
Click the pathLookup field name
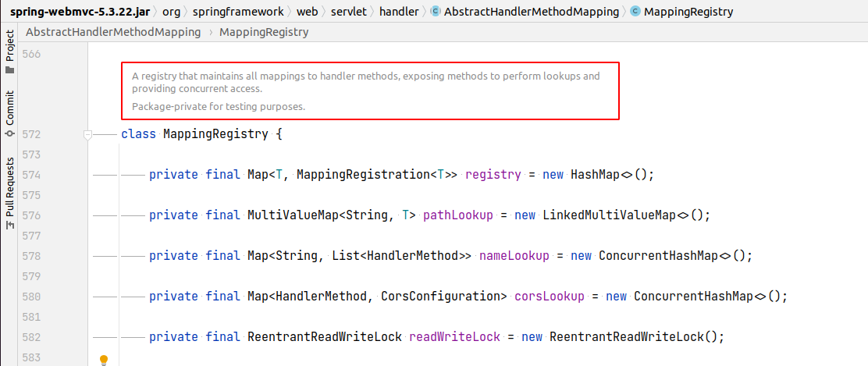click(458, 215)
